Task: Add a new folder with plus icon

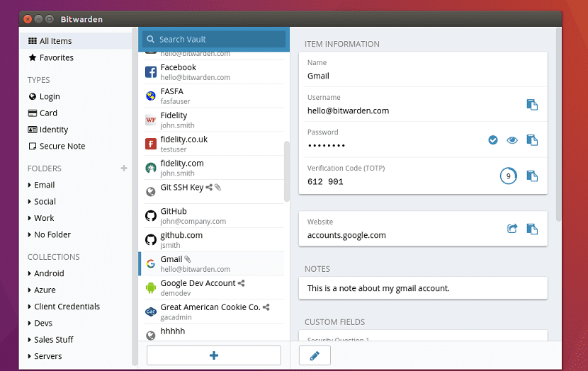Action: coord(124,169)
